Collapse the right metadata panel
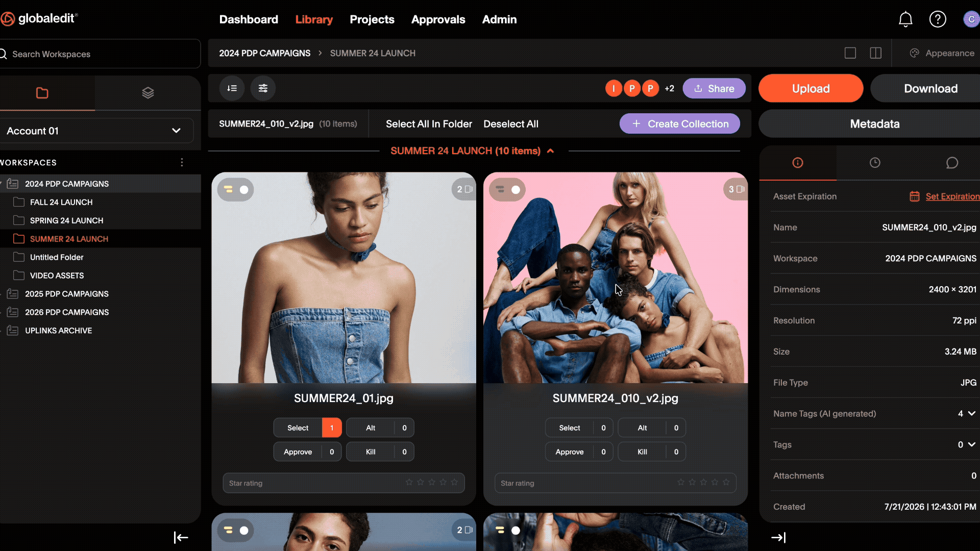 pyautogui.click(x=778, y=537)
